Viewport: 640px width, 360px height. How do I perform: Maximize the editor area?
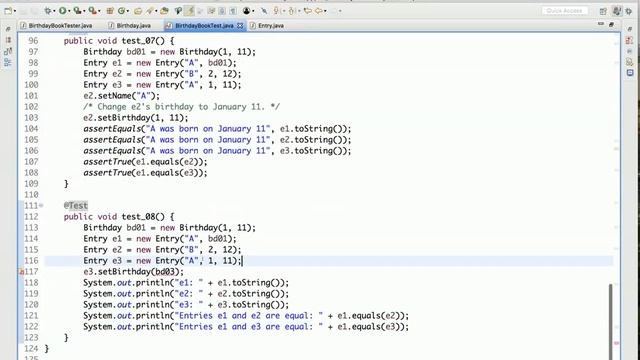611,24
